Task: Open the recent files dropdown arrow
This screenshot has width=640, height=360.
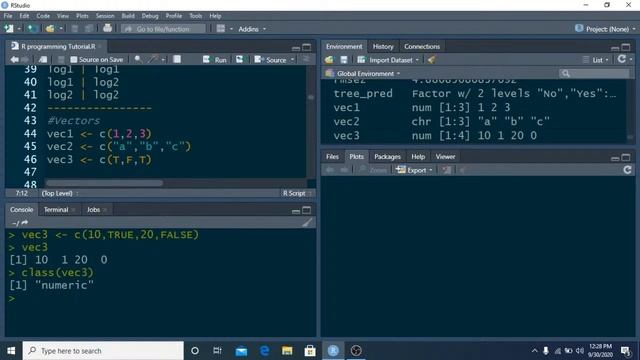Action: coord(61,29)
